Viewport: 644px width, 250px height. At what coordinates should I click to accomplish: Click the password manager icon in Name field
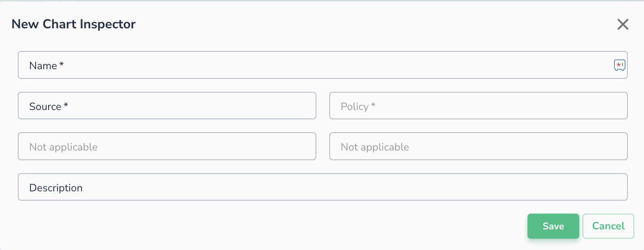click(619, 65)
